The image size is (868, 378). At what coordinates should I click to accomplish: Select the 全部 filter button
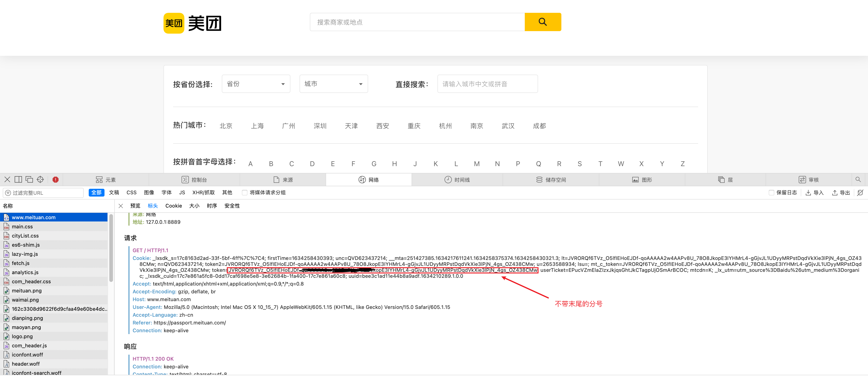(96, 192)
